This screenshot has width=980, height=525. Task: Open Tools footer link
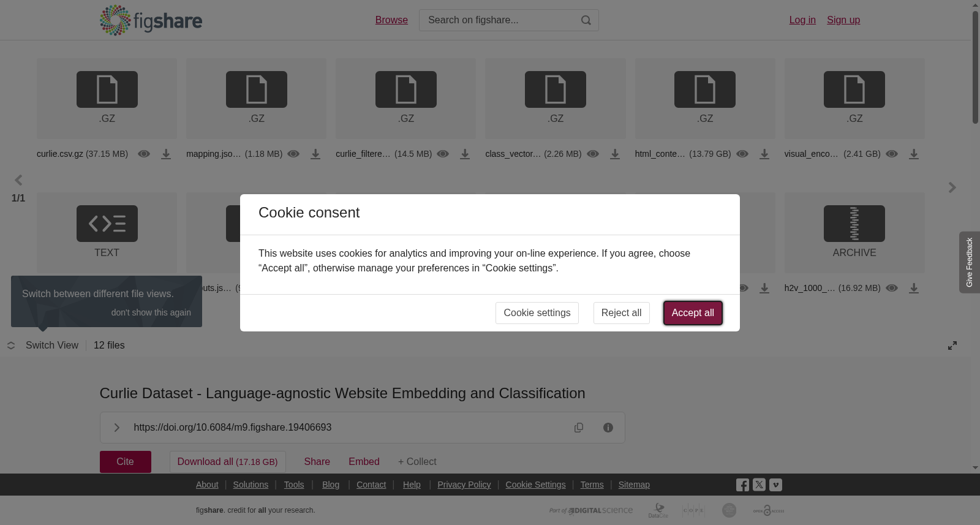[x=294, y=485]
